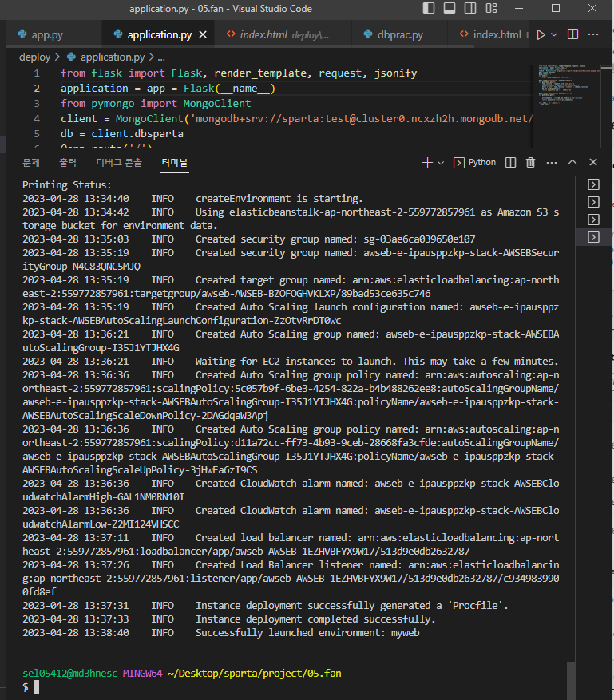Toggle primary side bar layout icon
This screenshot has height=700, width=614.
(x=429, y=8)
